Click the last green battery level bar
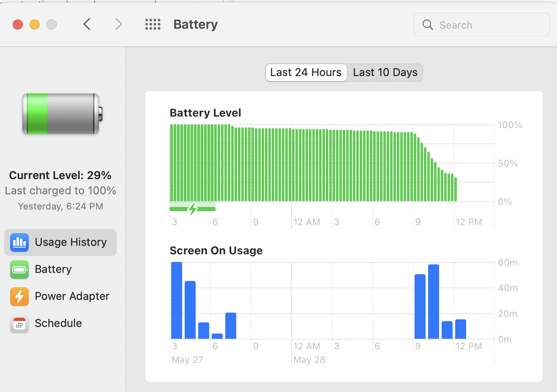Image resolution: width=557 pixels, height=392 pixels. (456, 189)
